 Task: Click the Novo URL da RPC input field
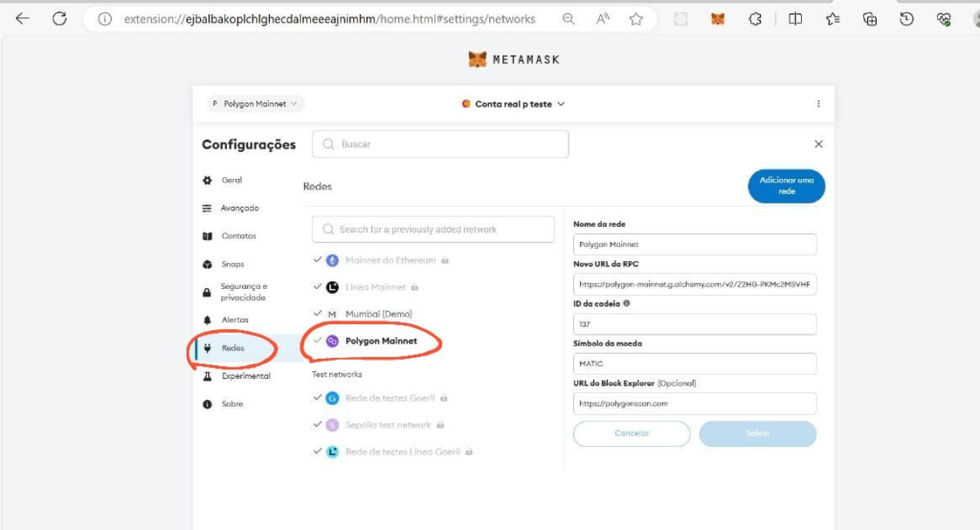coord(695,284)
